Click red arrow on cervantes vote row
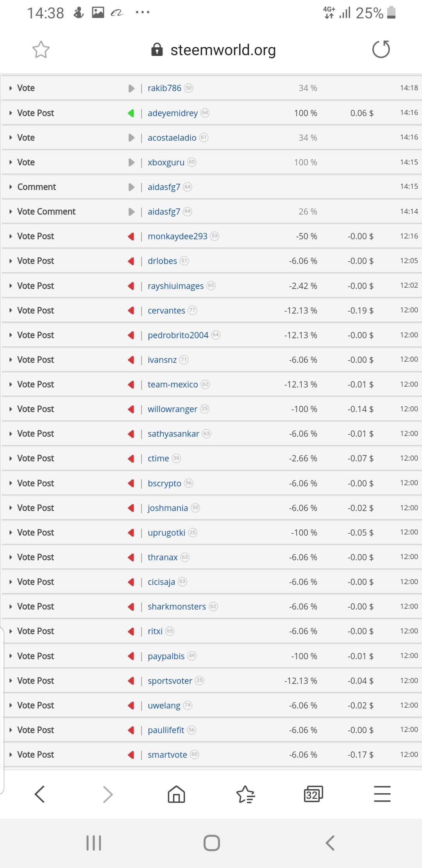 pos(131,310)
